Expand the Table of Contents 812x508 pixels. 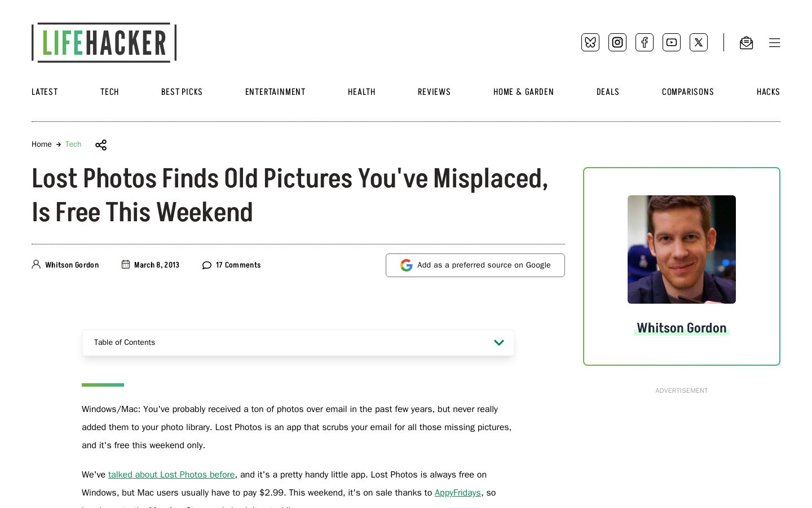pyautogui.click(x=298, y=343)
